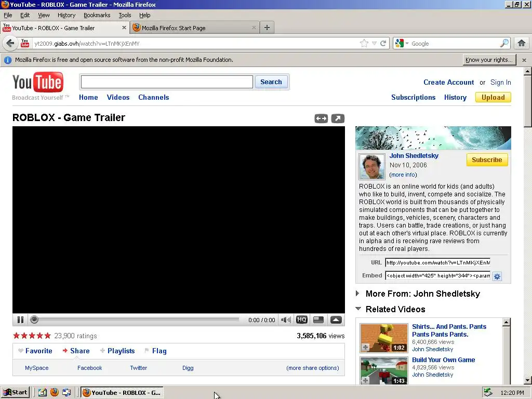Go to YouTube Home link
The width and height of the screenshot is (532, 399).
click(x=88, y=97)
